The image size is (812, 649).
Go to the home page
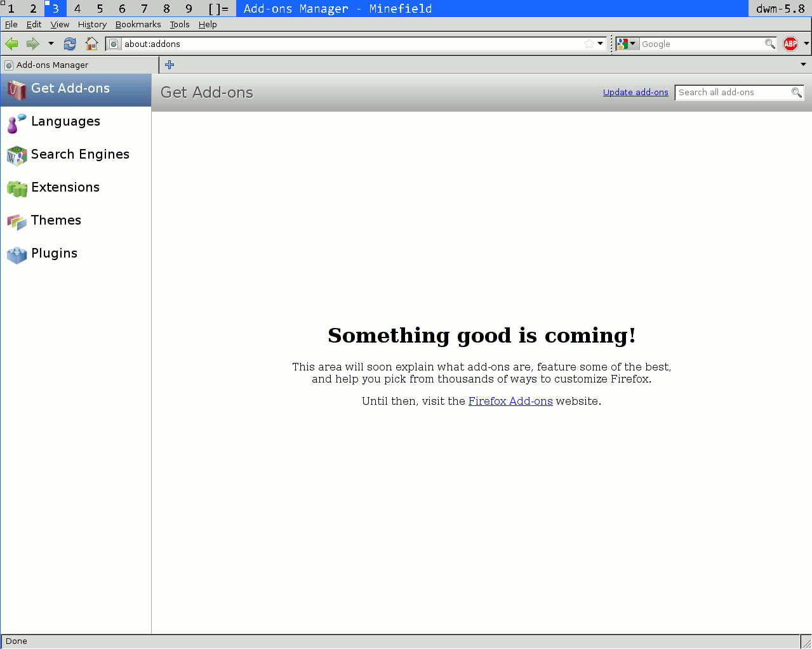pos(92,44)
